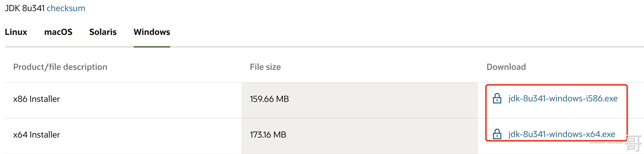Select the x64 Installer row label

point(36,135)
